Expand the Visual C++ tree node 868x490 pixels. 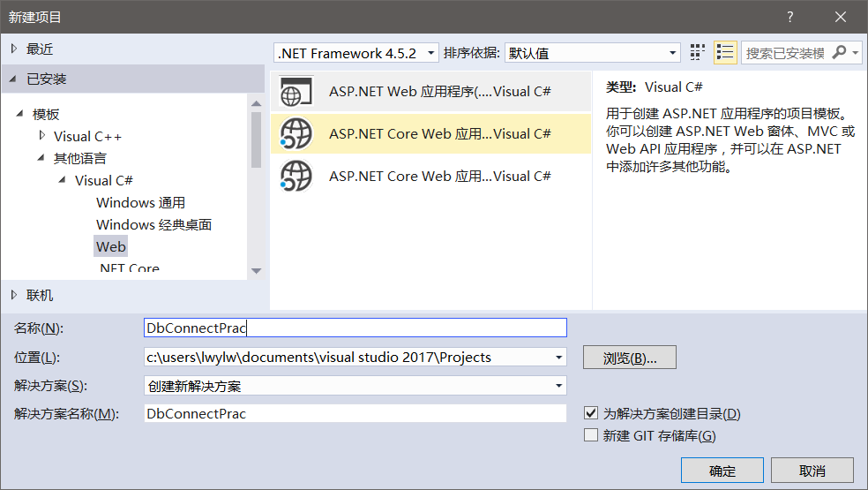click(x=42, y=136)
